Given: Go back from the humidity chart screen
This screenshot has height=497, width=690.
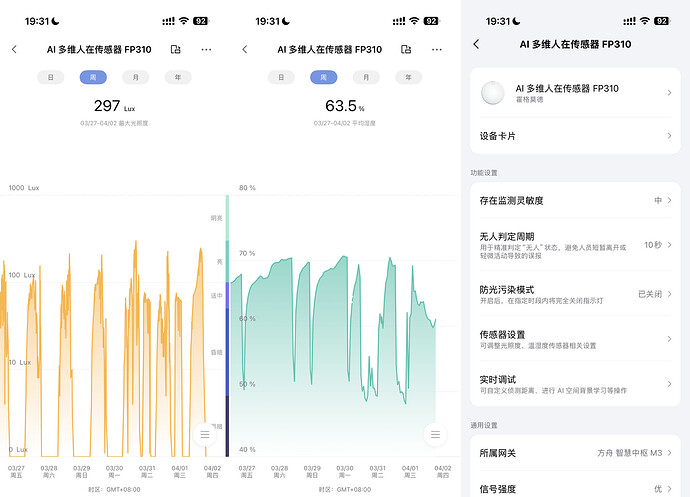Looking at the screenshot, I should [x=245, y=49].
